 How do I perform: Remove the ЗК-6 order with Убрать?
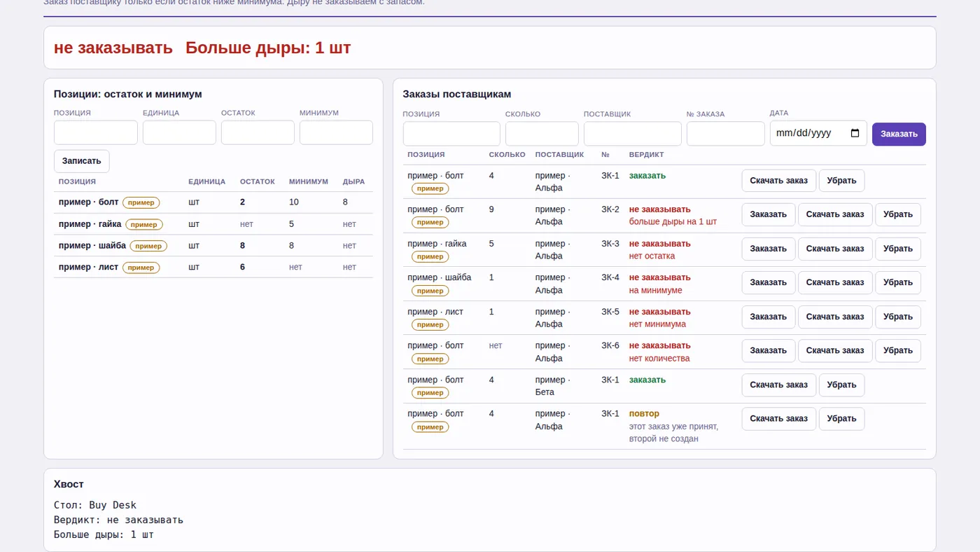[x=898, y=350]
